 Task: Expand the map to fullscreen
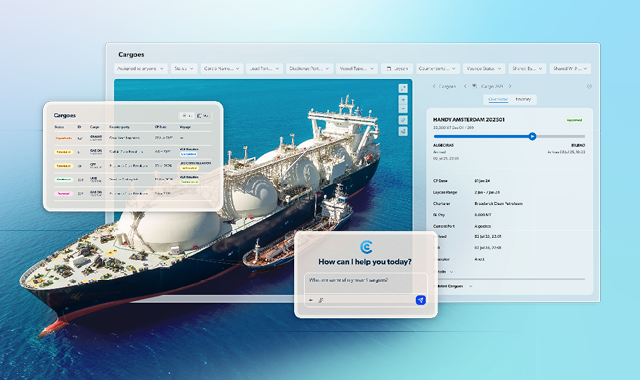click(403, 88)
